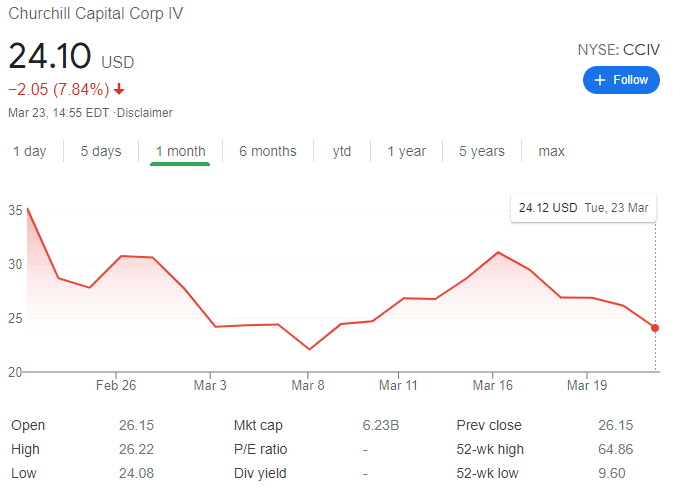
Task: Click the red dot marker at the chart end
Action: pos(655,328)
